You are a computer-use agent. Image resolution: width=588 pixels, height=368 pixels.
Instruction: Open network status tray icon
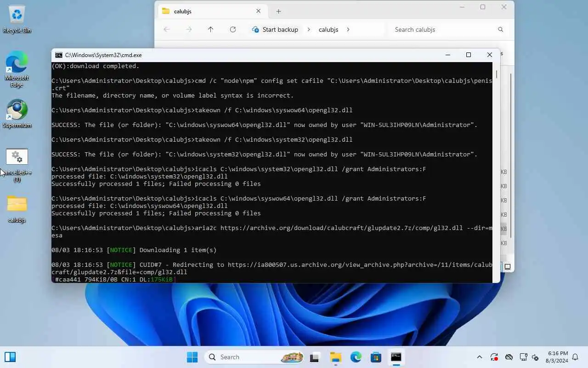[x=523, y=357]
